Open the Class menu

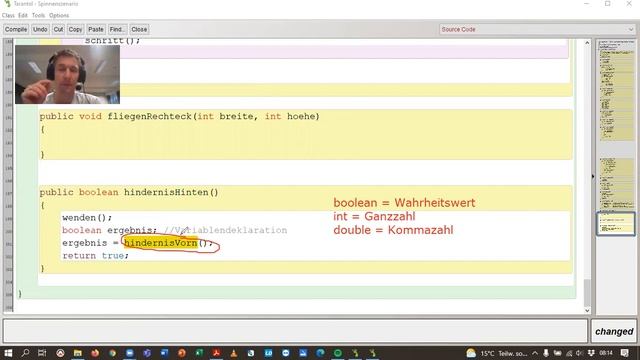(x=8, y=16)
